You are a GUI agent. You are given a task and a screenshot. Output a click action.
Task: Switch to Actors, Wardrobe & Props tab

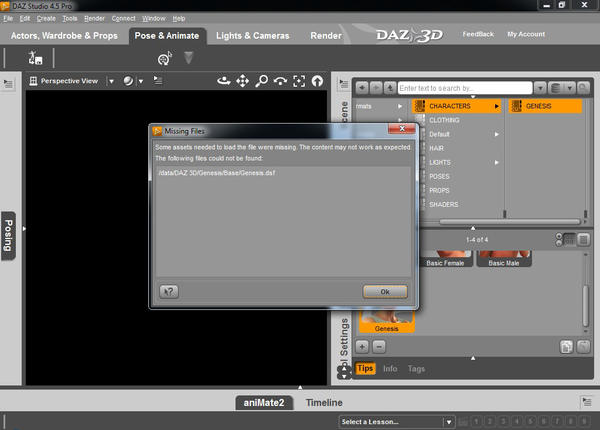[64, 36]
